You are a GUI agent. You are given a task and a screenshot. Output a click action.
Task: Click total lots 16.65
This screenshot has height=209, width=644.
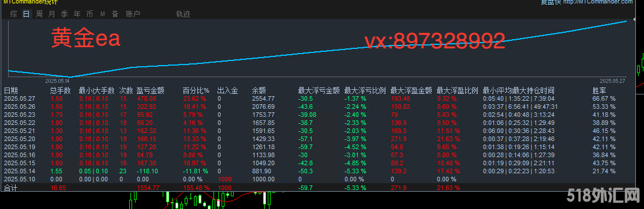click(58, 188)
